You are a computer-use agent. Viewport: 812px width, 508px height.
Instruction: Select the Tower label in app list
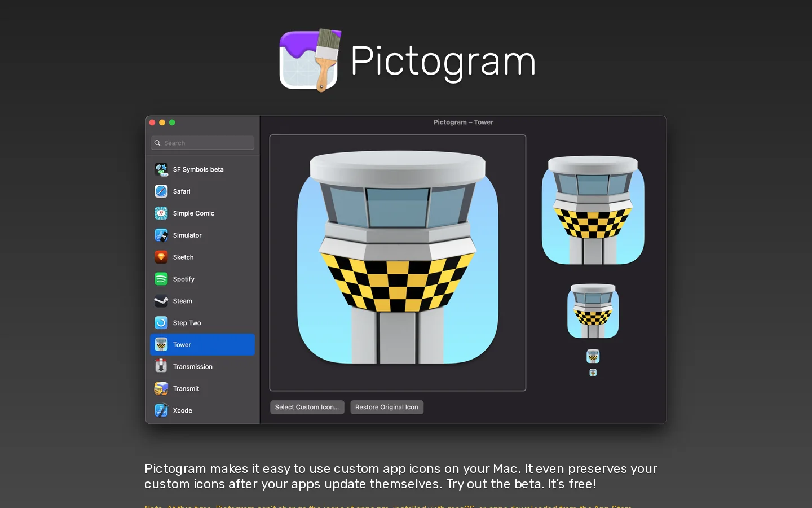tap(182, 345)
